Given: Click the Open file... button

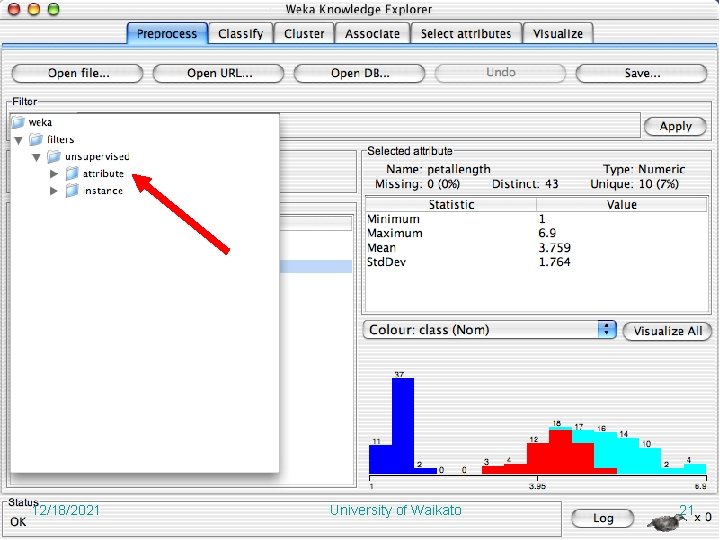Looking at the screenshot, I should [x=78, y=73].
